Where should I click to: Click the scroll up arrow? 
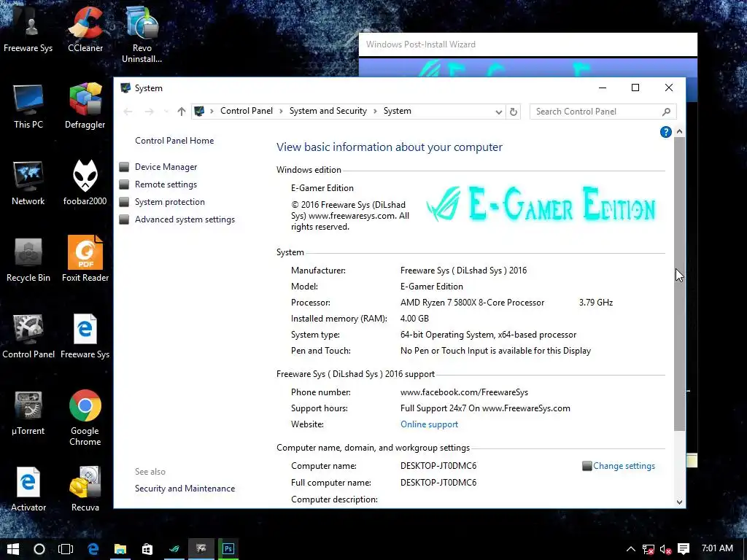tap(679, 131)
